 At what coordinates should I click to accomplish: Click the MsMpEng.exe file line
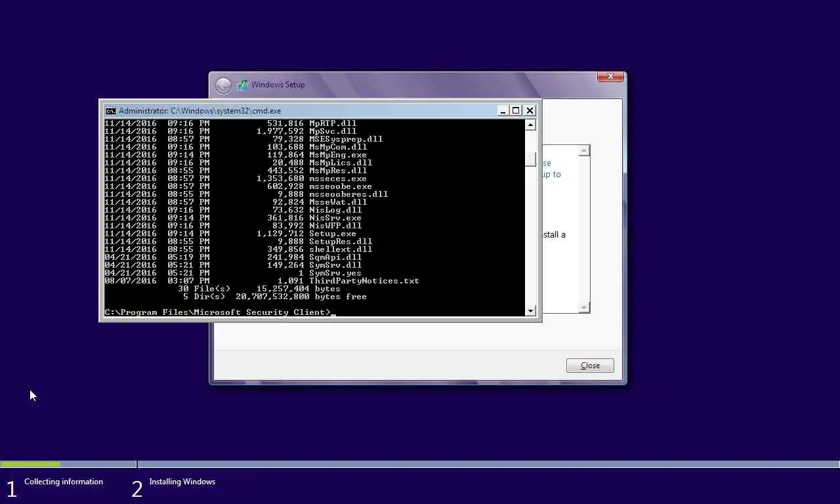click(x=236, y=155)
